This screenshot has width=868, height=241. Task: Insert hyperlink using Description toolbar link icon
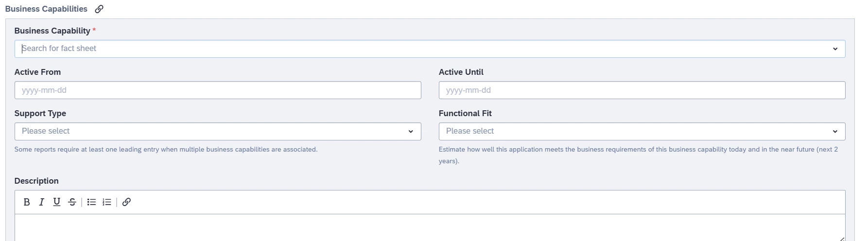126,202
